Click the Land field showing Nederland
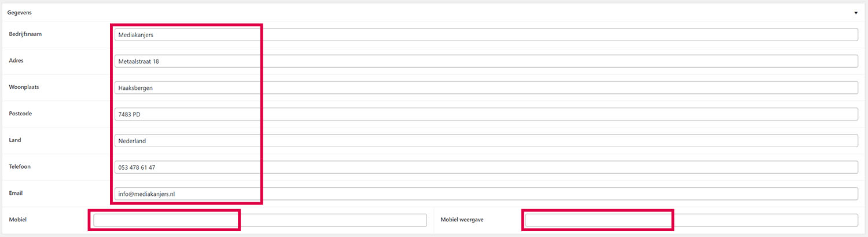This screenshot has height=237, width=868. pos(486,141)
